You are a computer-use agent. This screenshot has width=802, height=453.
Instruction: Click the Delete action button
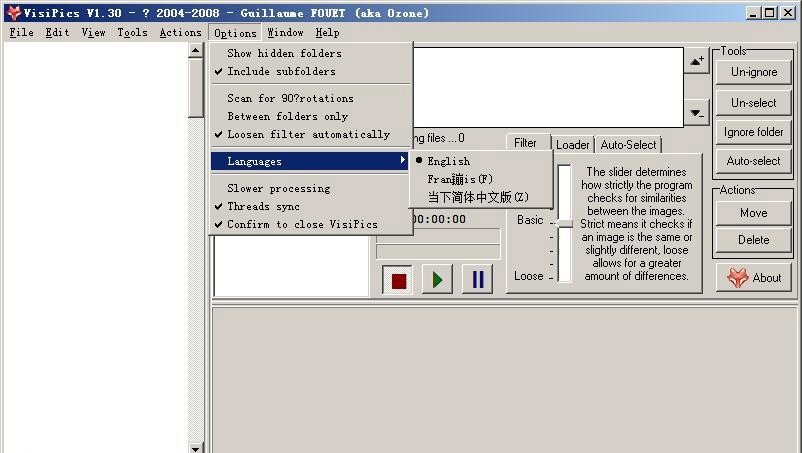(x=754, y=240)
